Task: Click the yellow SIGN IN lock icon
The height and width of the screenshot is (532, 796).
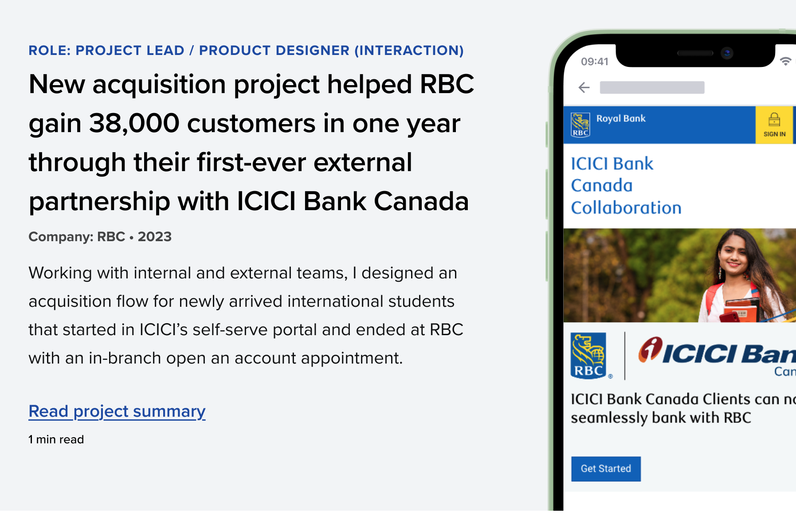Action: pyautogui.click(x=774, y=125)
